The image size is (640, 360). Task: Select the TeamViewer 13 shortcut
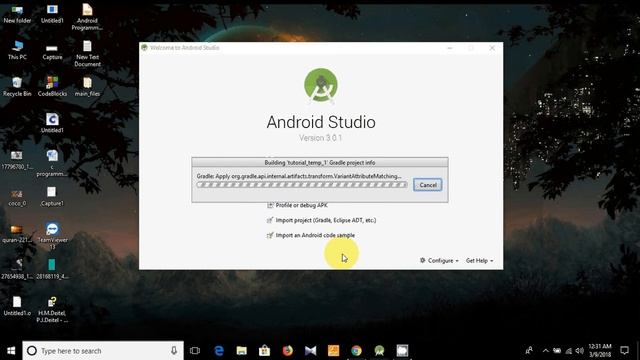tap(52, 236)
